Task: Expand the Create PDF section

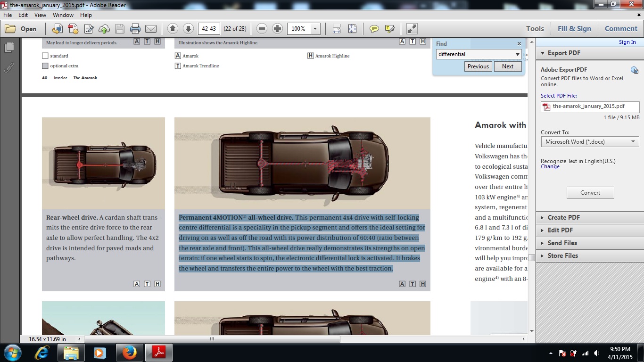Action: pos(563,217)
